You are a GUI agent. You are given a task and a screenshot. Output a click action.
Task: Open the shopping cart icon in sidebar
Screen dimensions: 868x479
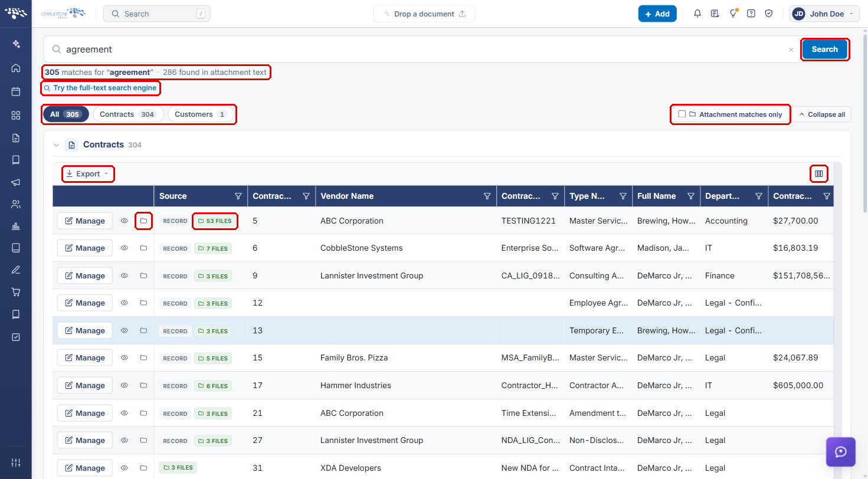pos(16,292)
